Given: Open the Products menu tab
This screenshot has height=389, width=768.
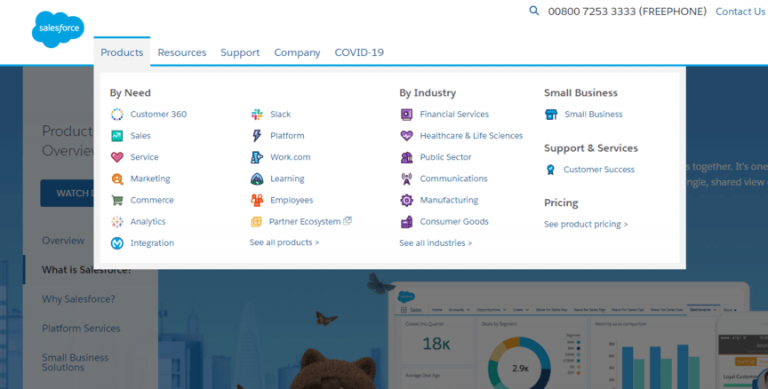Looking at the screenshot, I should click(x=122, y=52).
